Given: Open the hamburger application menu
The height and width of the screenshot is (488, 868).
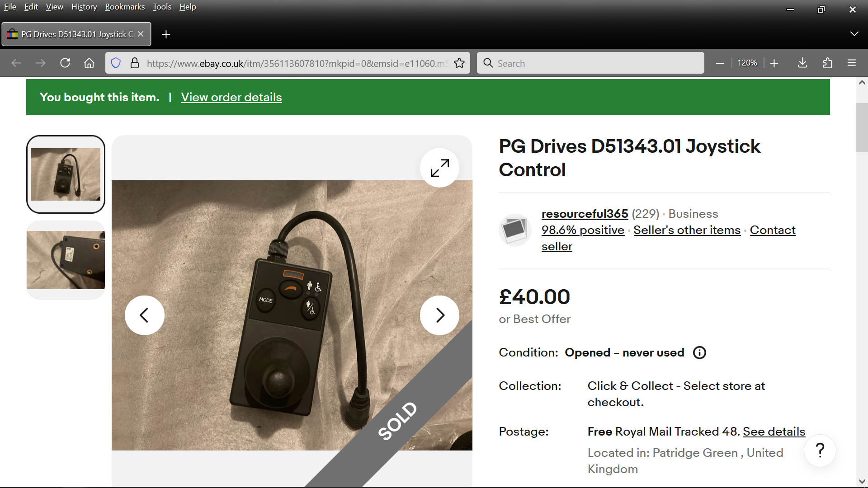Looking at the screenshot, I should pyautogui.click(x=852, y=63).
